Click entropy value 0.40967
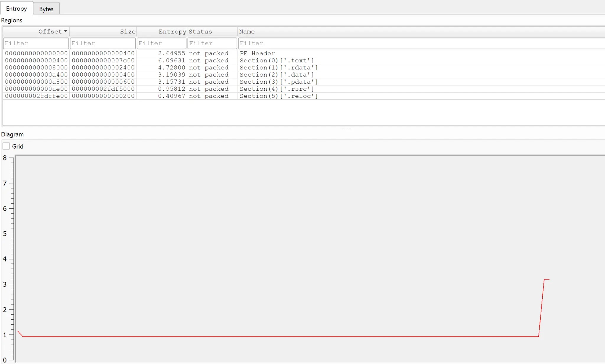The height and width of the screenshot is (364, 605). click(171, 96)
